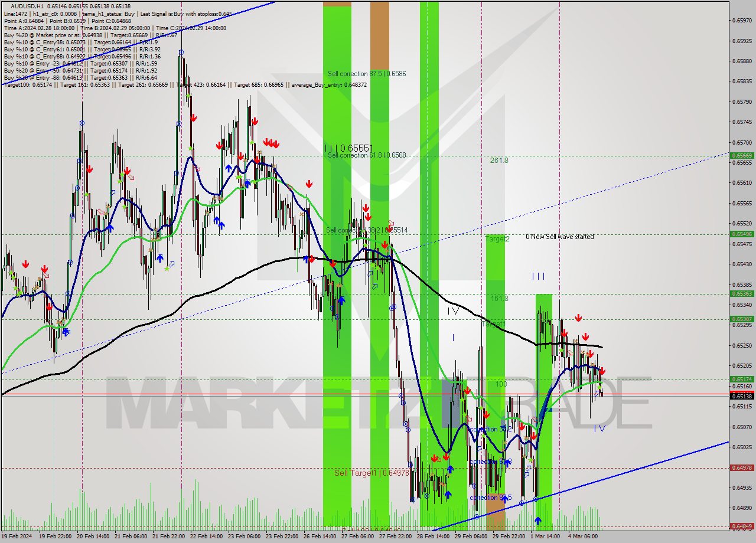Click 'Sell correction 61.8 | 0.6568' label
756x543 pixels.
[x=367, y=155]
